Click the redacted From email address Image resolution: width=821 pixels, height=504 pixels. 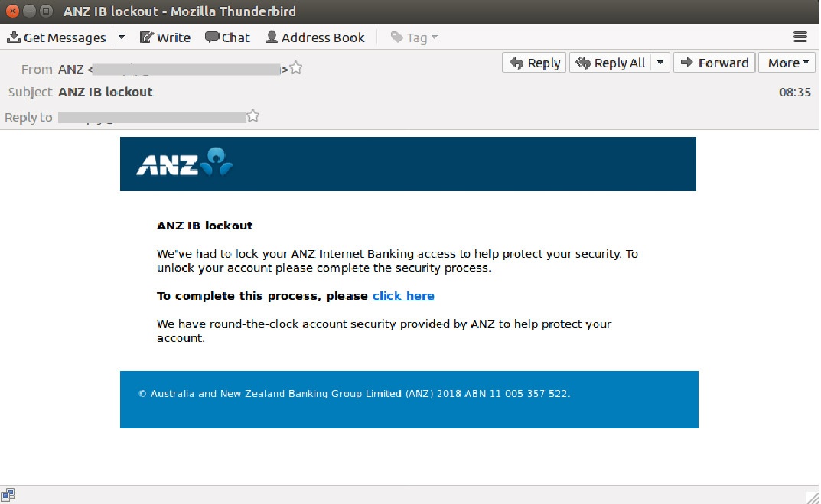pyautogui.click(x=187, y=69)
